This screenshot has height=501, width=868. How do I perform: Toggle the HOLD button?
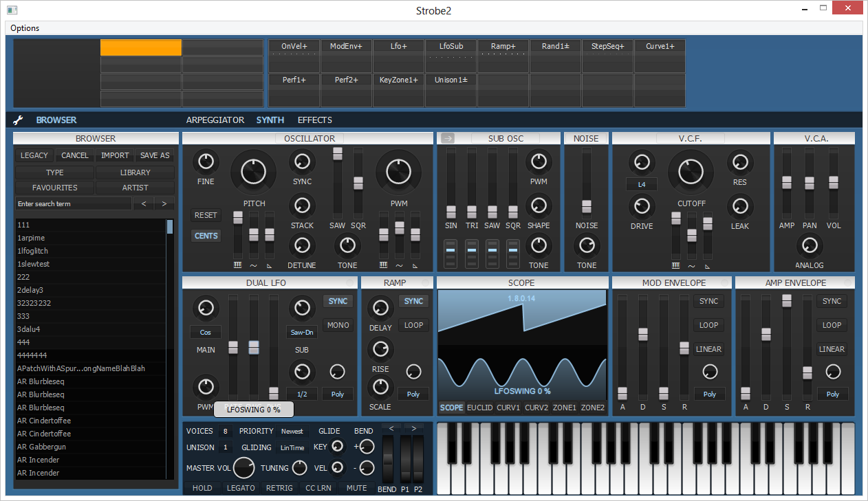(x=202, y=488)
